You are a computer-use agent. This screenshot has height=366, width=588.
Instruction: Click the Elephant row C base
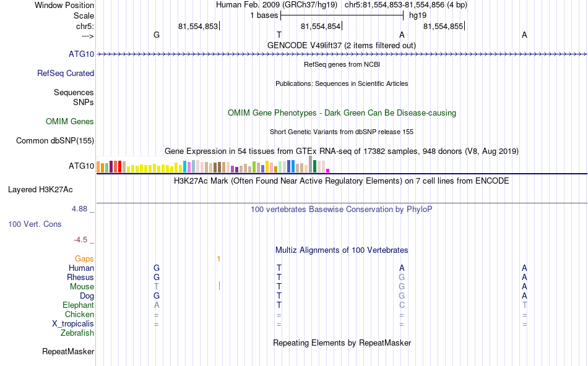(402, 305)
